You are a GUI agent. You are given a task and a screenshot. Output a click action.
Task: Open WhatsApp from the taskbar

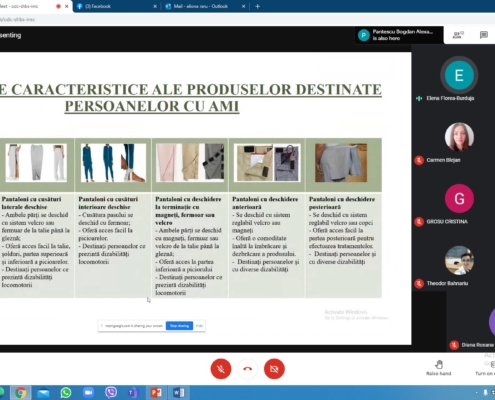66,393
